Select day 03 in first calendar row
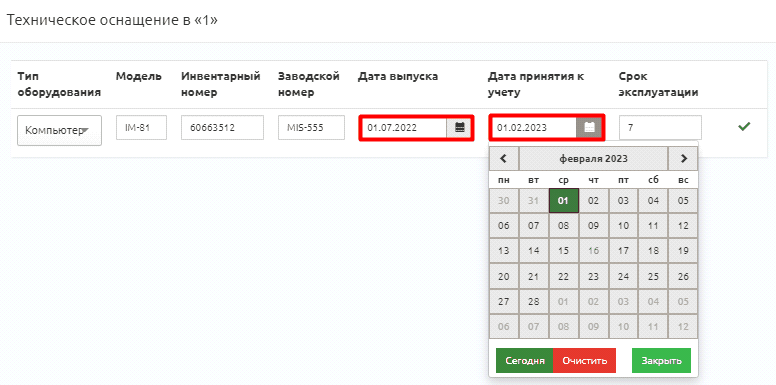Screen dimensions: 776x385 pos(624,201)
